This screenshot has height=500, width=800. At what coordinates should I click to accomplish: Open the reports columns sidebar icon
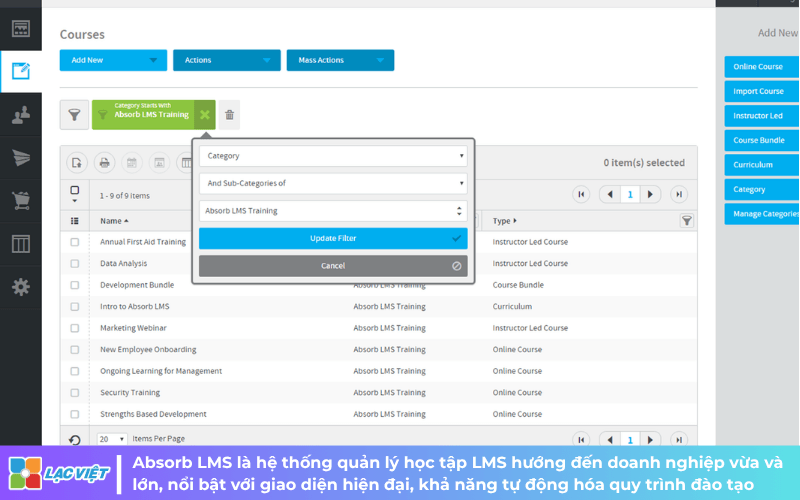coord(20,244)
